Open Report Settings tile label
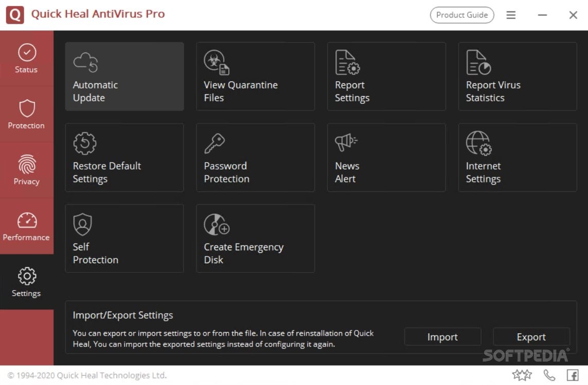Screen dimensions: 588x385 (352, 91)
